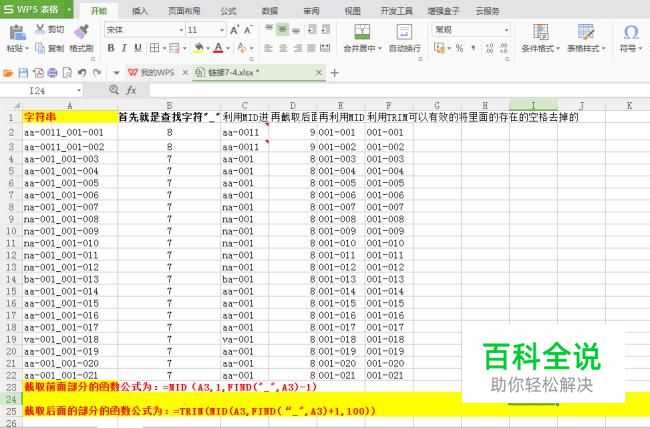Toggle underline formatting

[x=138, y=48]
